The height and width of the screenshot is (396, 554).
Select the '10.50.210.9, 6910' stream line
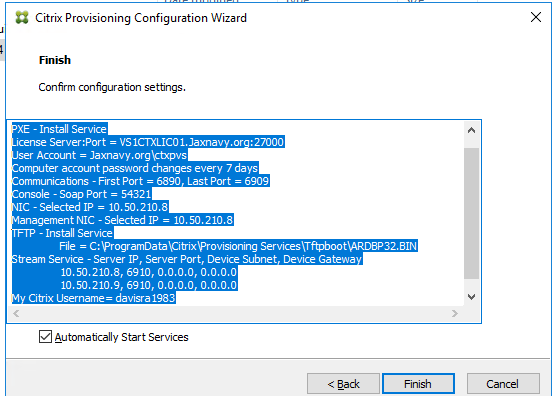[x=149, y=285]
